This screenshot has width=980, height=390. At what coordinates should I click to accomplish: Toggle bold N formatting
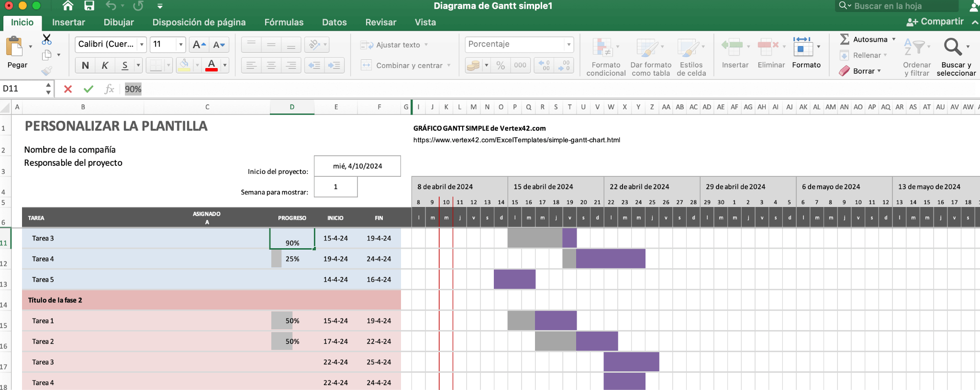pyautogui.click(x=85, y=65)
